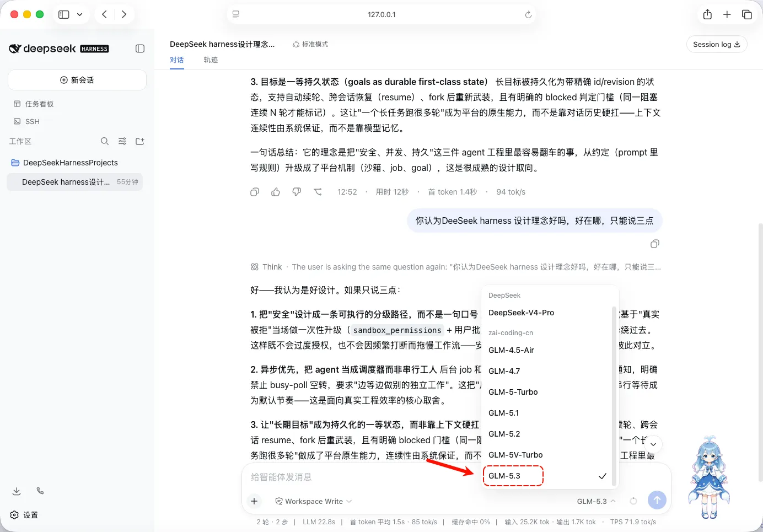The image size is (763, 532).
Task: Open the browser sidebar chevron dropdown
Action: 79,14
